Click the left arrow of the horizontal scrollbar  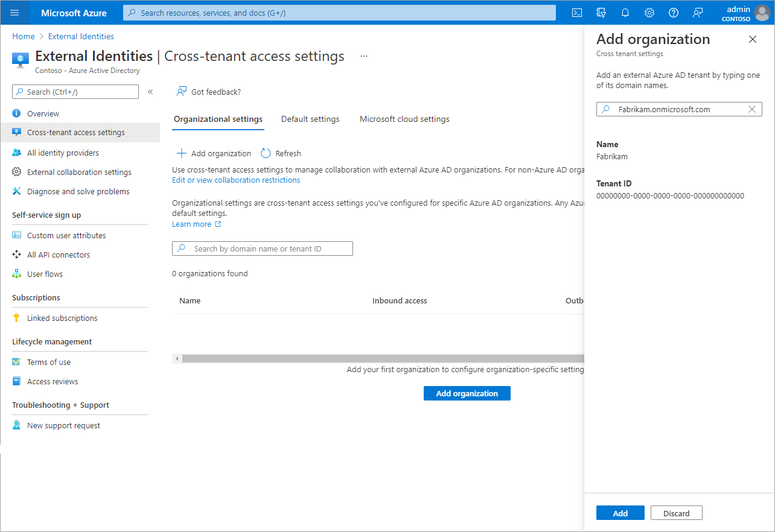point(176,358)
